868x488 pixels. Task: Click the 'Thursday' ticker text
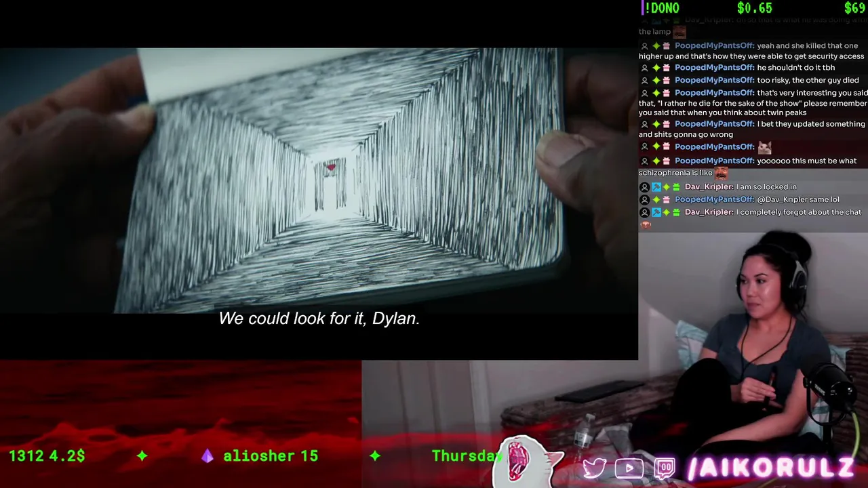coord(467,456)
